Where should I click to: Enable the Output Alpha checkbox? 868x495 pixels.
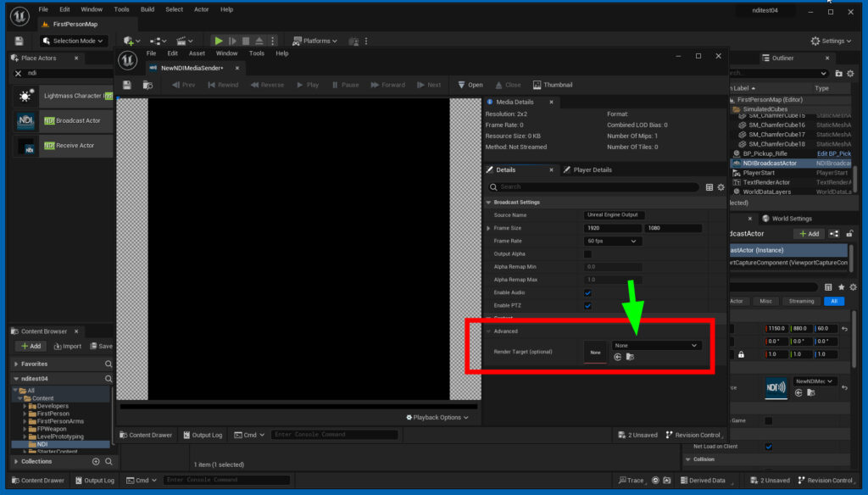[587, 253]
